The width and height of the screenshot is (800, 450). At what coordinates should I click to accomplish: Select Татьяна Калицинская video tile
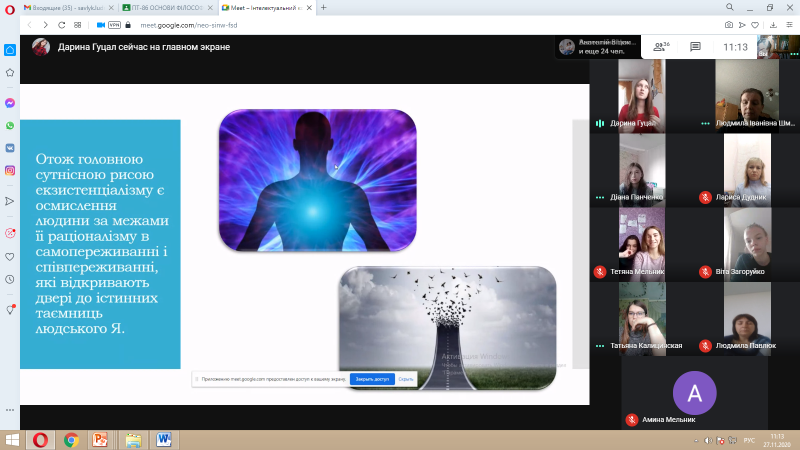[x=641, y=319]
